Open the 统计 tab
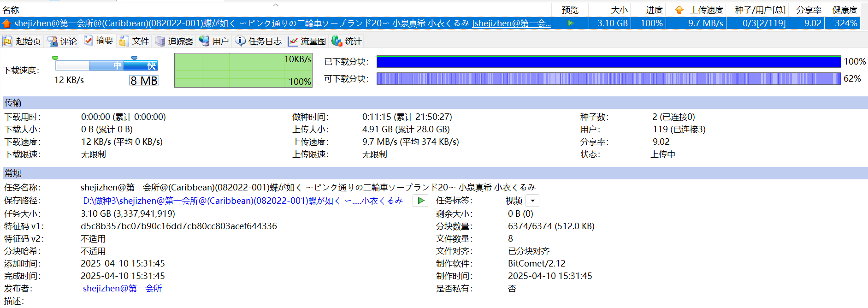Image resolution: width=868 pixels, height=308 pixels. coord(347,41)
